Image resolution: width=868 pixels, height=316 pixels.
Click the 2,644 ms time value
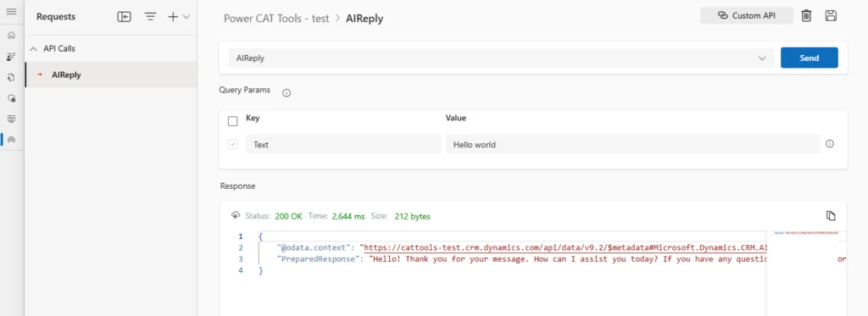tap(348, 216)
